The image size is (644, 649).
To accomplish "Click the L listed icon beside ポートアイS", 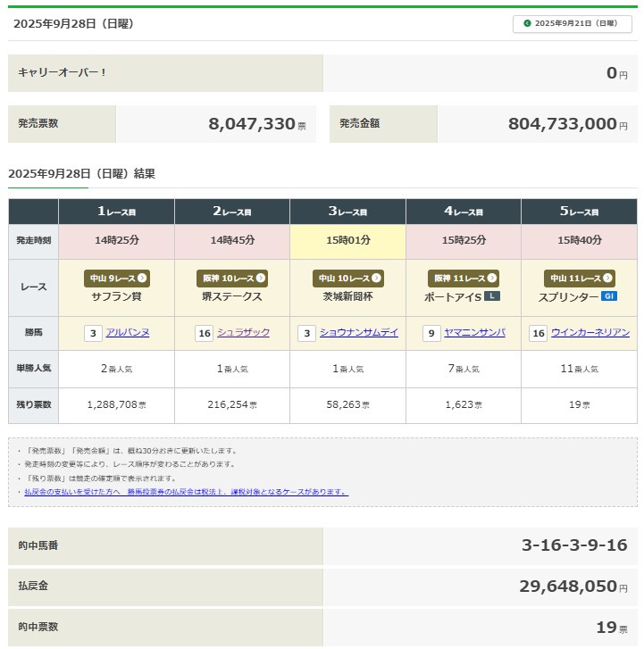I will coord(492,296).
